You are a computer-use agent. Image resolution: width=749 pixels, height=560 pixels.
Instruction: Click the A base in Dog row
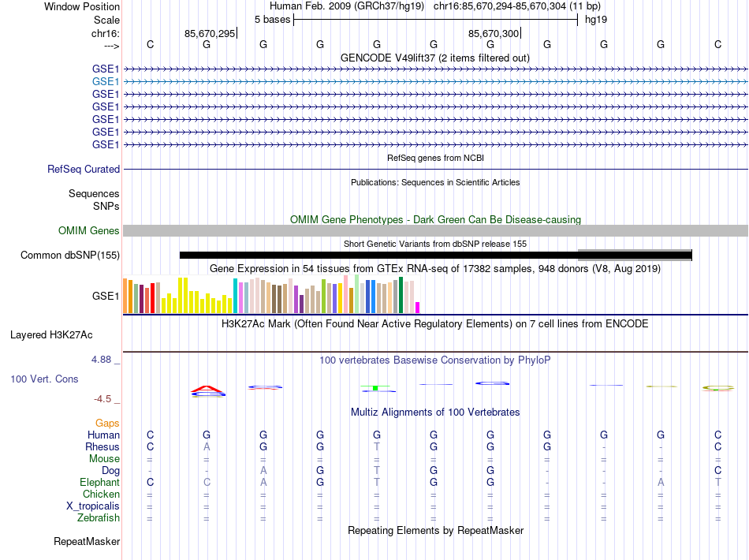coord(263,471)
